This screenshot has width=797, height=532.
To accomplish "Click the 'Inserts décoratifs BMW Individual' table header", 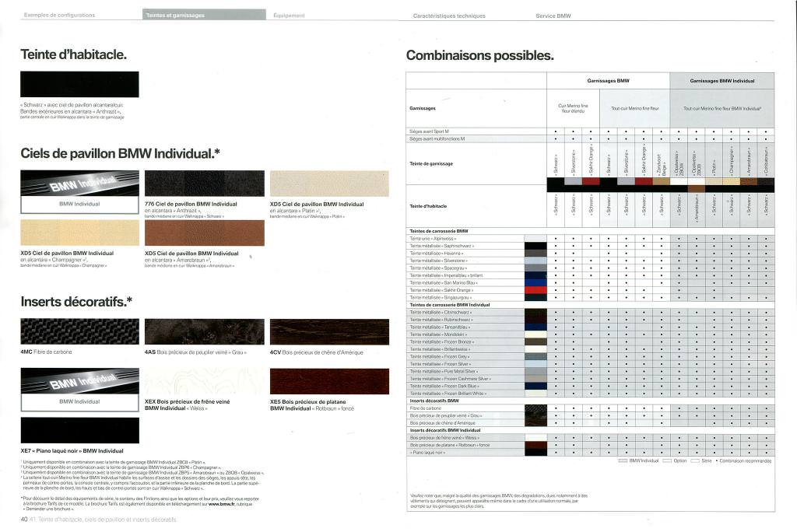I will point(444,430).
